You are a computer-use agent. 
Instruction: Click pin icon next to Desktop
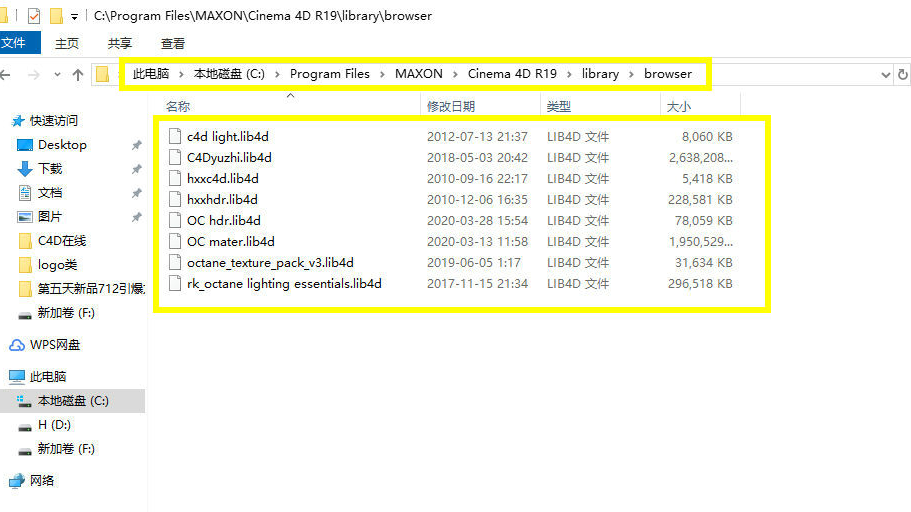[137, 145]
